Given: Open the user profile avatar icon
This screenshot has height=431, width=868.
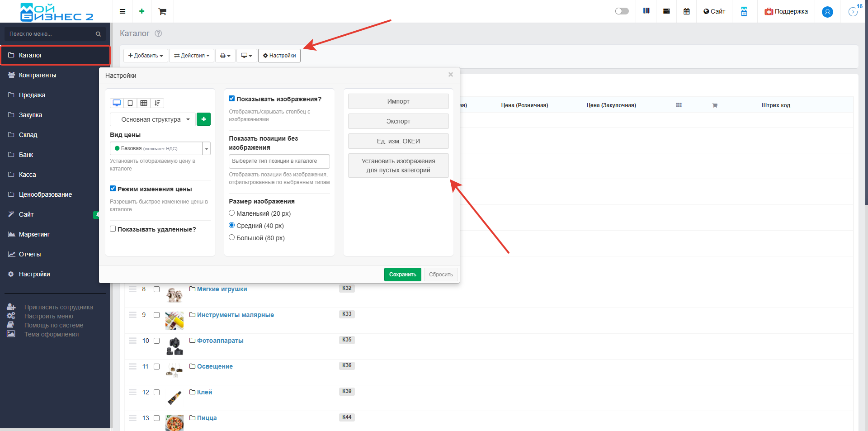Looking at the screenshot, I should point(827,12).
